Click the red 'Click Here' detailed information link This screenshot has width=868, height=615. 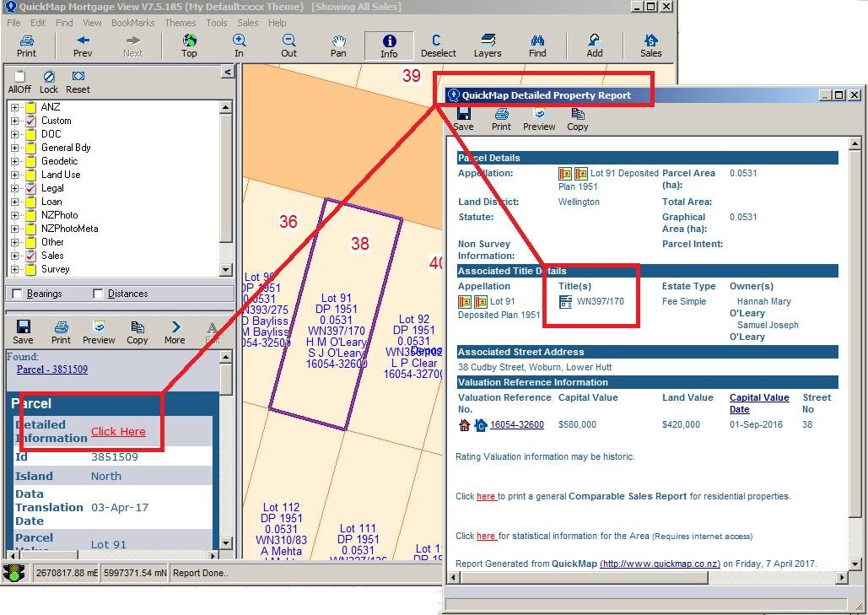point(118,431)
